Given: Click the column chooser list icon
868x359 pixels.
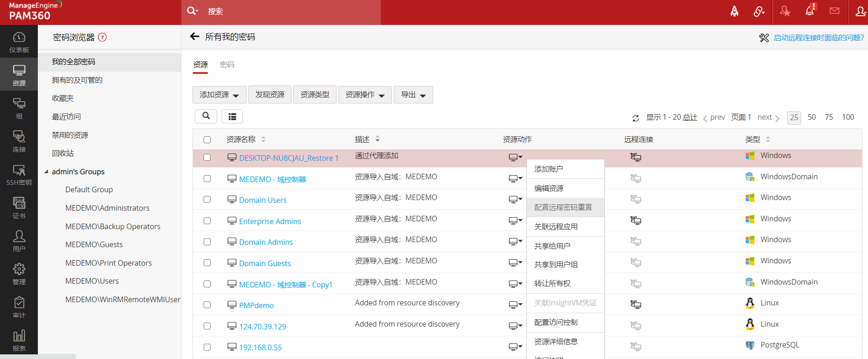Looking at the screenshot, I should click(x=232, y=116).
